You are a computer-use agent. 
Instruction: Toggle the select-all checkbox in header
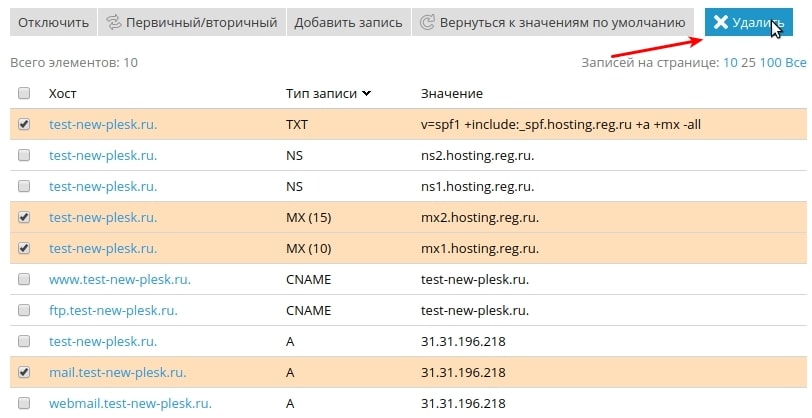(x=24, y=93)
